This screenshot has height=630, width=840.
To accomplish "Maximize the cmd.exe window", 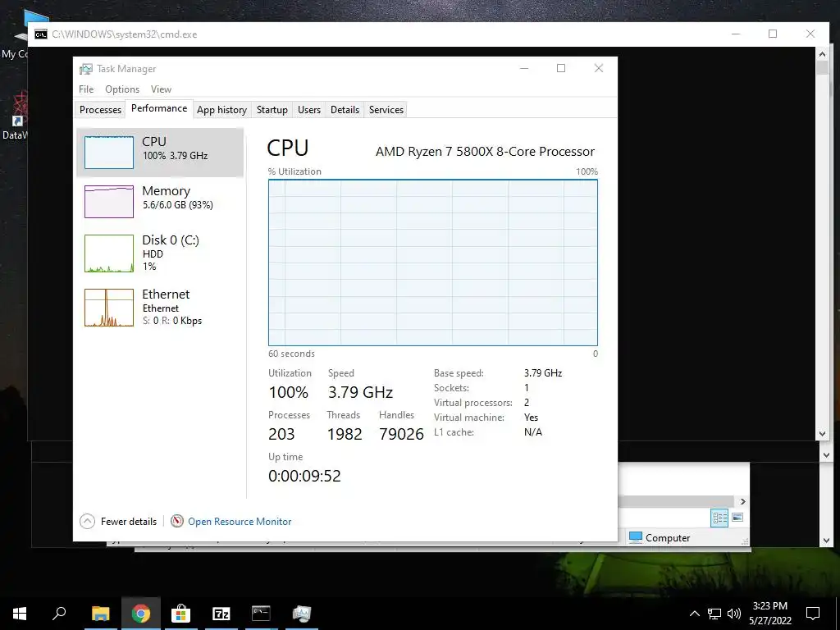I will [x=773, y=34].
